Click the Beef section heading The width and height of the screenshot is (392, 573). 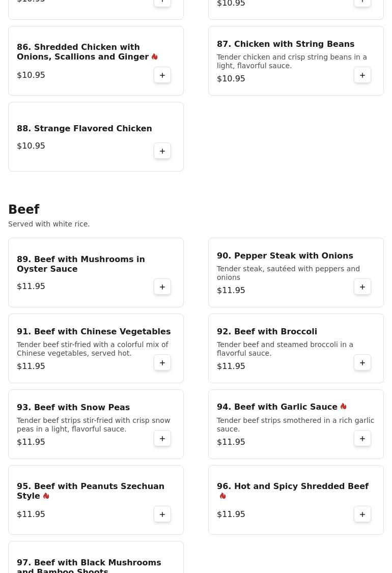[x=24, y=209]
